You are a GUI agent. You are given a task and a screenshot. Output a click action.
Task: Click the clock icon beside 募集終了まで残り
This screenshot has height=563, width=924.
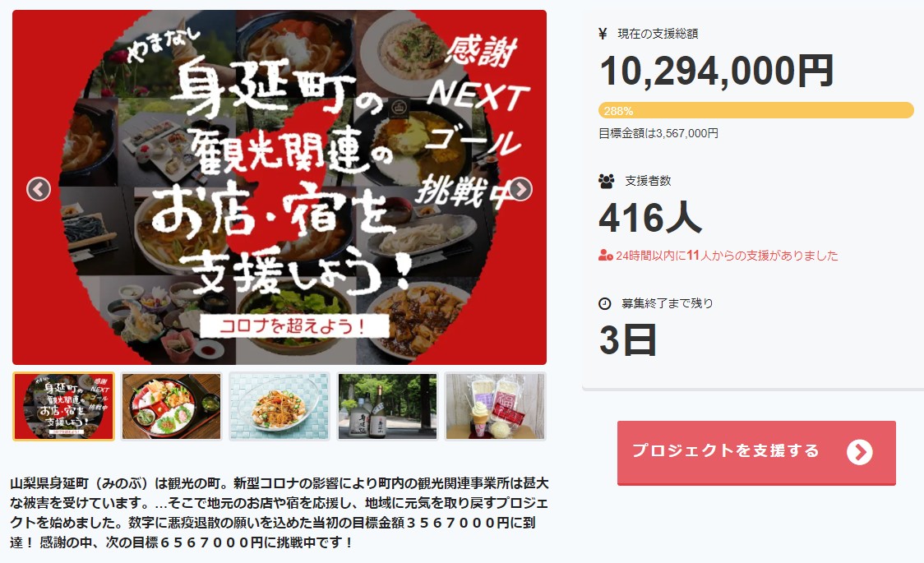click(604, 304)
